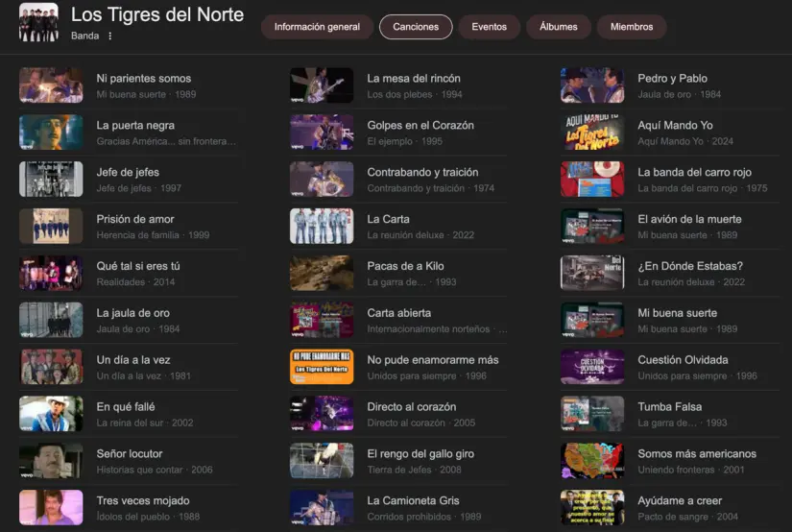Image resolution: width=792 pixels, height=532 pixels.
Task: Click the Qué tal si eres tú thumbnail
Action: (51, 274)
